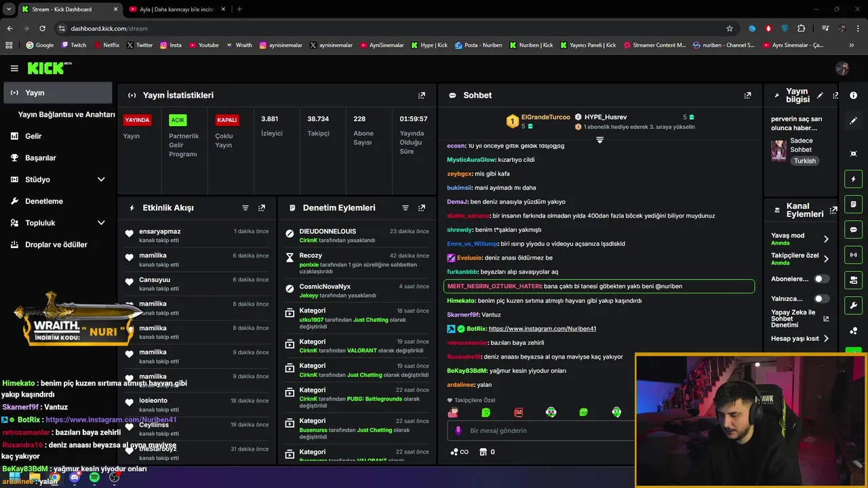Click ensaryapmaz follow event
868x488 pixels.
pos(197,236)
